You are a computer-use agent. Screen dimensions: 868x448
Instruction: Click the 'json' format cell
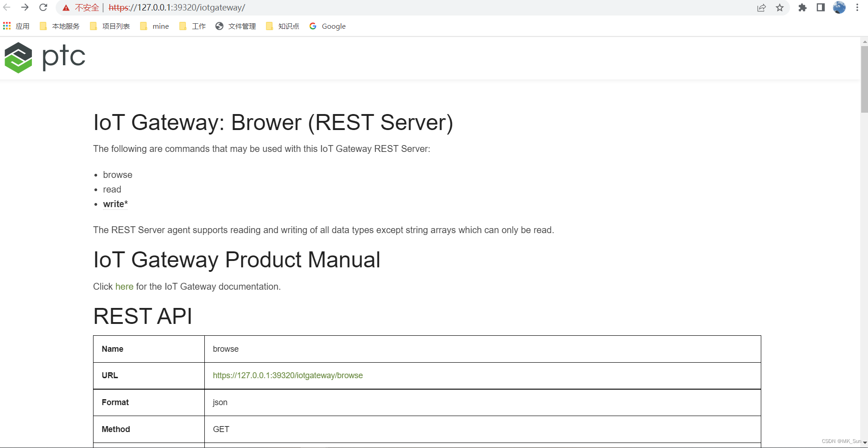(483, 402)
